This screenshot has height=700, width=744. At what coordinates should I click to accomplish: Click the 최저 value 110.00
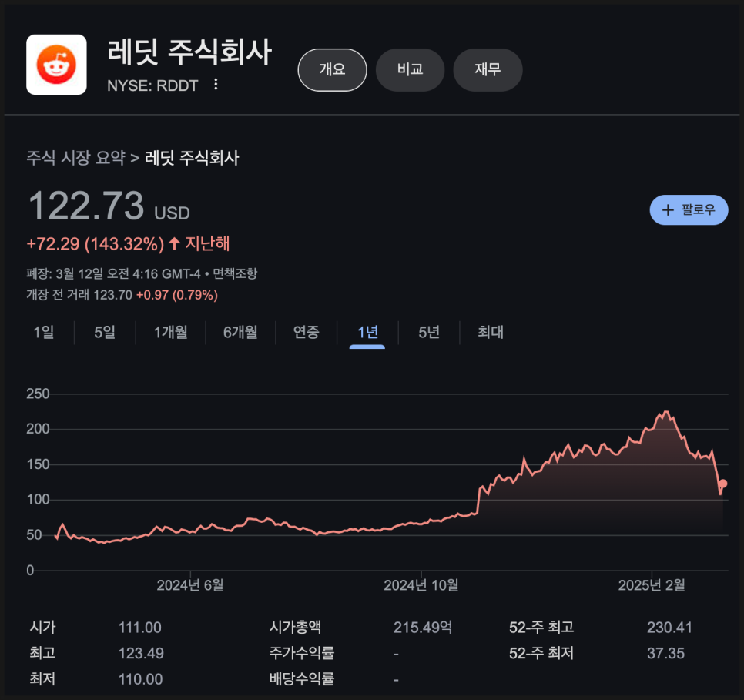coord(140,678)
